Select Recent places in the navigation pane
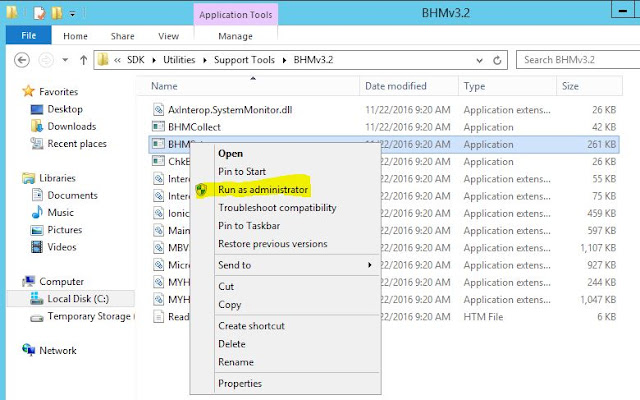 pos(77,144)
